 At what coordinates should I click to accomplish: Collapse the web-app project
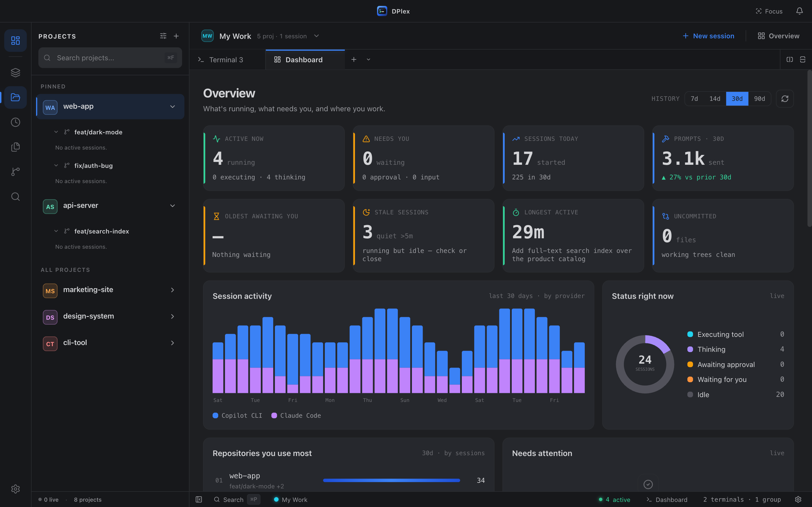pos(173,107)
